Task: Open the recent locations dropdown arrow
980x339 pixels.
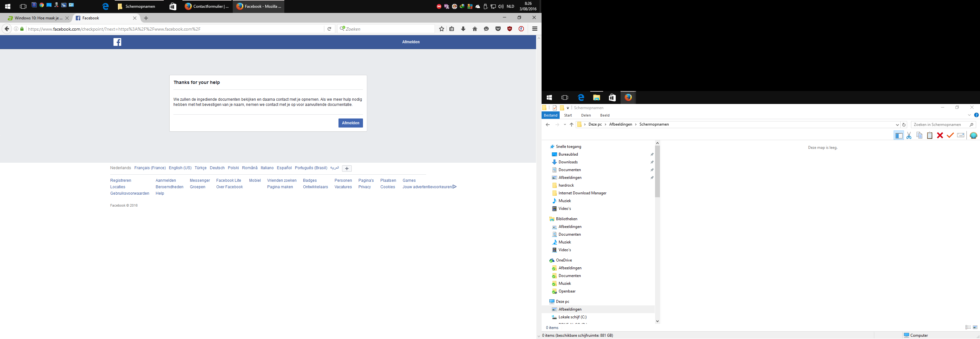Action: click(565, 125)
